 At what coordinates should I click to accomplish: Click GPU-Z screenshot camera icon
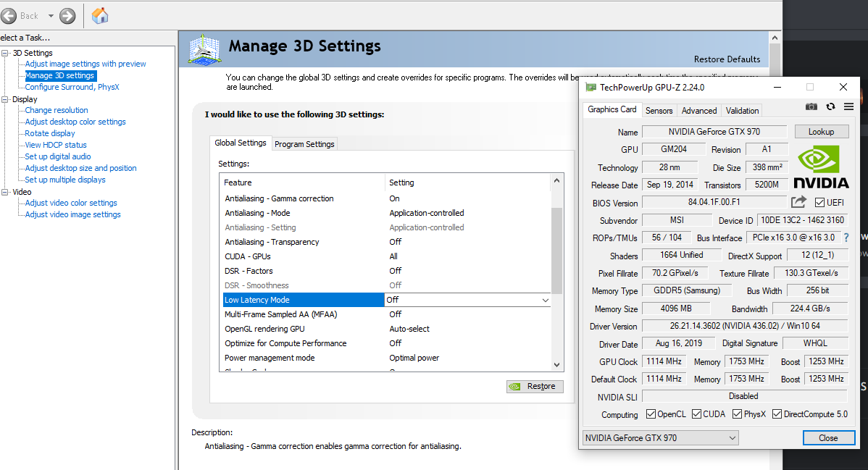point(811,106)
